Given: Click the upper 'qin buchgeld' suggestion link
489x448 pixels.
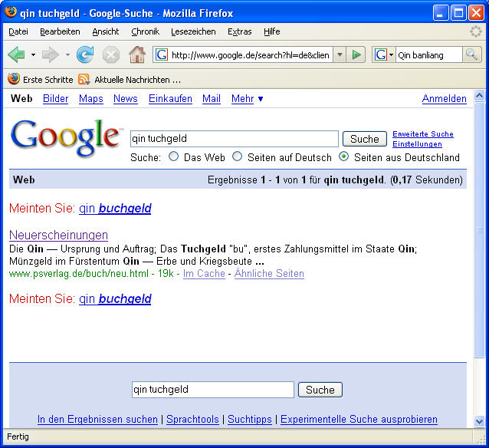Looking at the screenshot, I should tap(115, 208).
